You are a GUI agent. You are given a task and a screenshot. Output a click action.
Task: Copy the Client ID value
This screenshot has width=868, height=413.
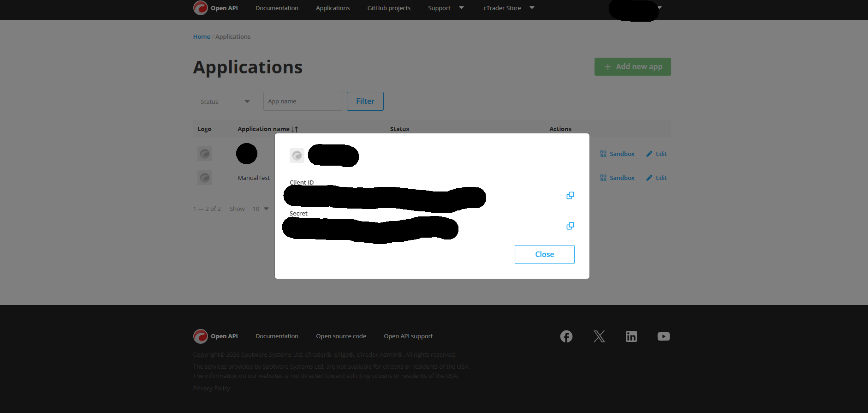(x=570, y=196)
